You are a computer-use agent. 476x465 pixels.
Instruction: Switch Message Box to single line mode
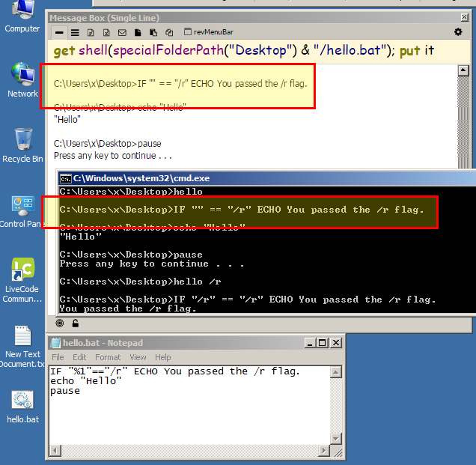point(59,32)
